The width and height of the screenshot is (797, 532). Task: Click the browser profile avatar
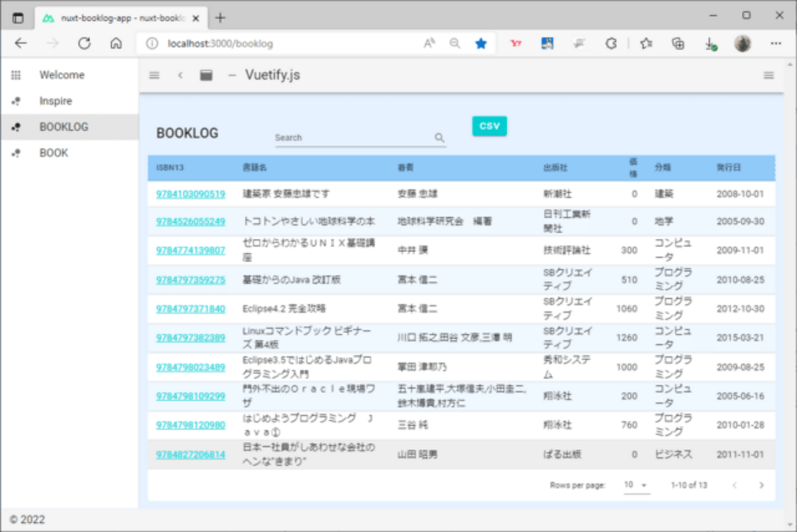tap(742, 43)
